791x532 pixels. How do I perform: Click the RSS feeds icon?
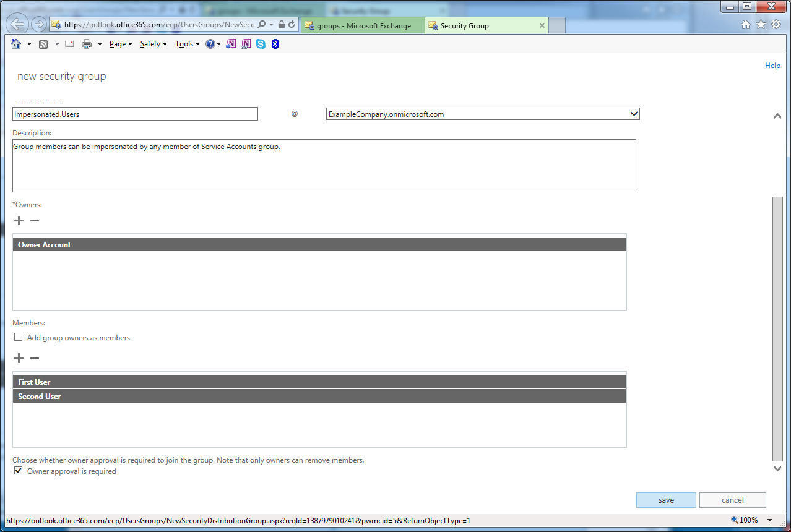pyautogui.click(x=43, y=44)
